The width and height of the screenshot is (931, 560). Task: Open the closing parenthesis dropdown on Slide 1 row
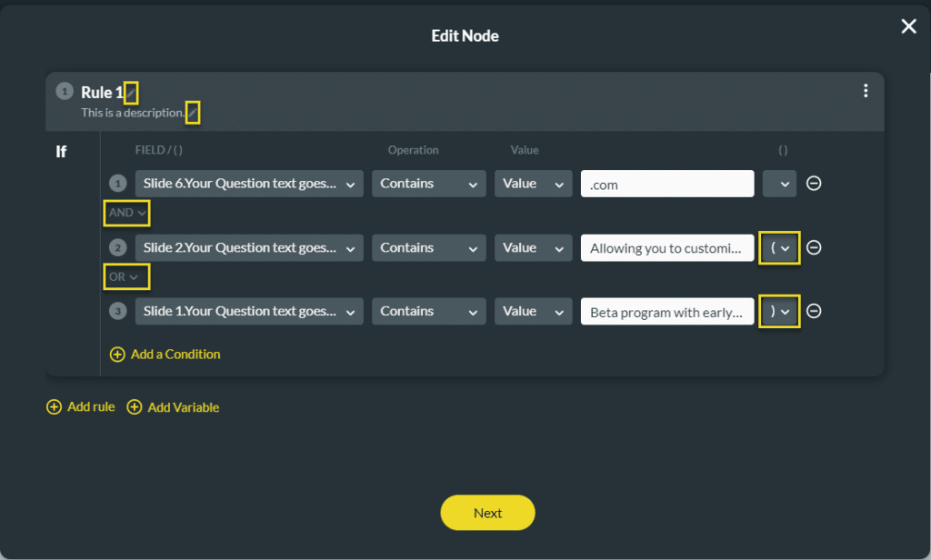(779, 311)
